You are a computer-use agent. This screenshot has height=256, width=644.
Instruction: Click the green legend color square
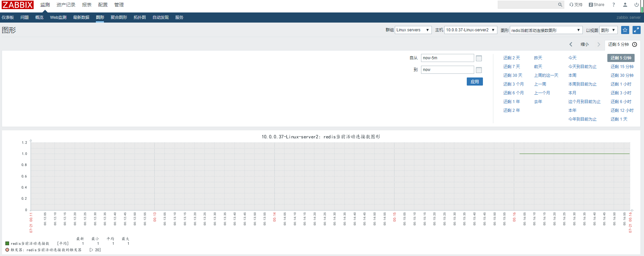point(7,243)
